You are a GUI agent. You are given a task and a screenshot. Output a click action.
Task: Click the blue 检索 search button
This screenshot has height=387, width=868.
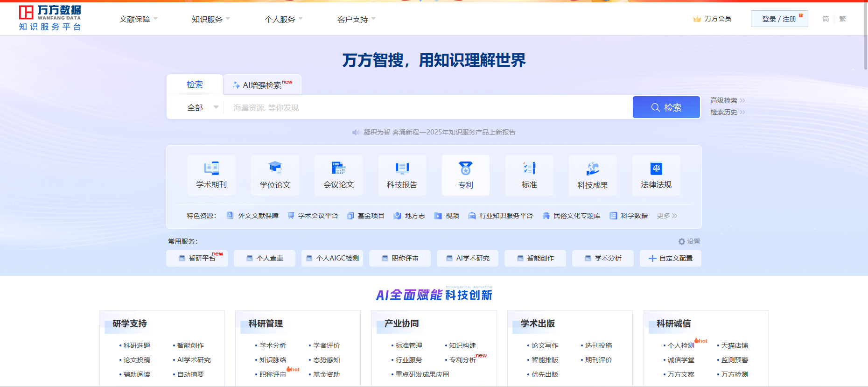pos(666,107)
